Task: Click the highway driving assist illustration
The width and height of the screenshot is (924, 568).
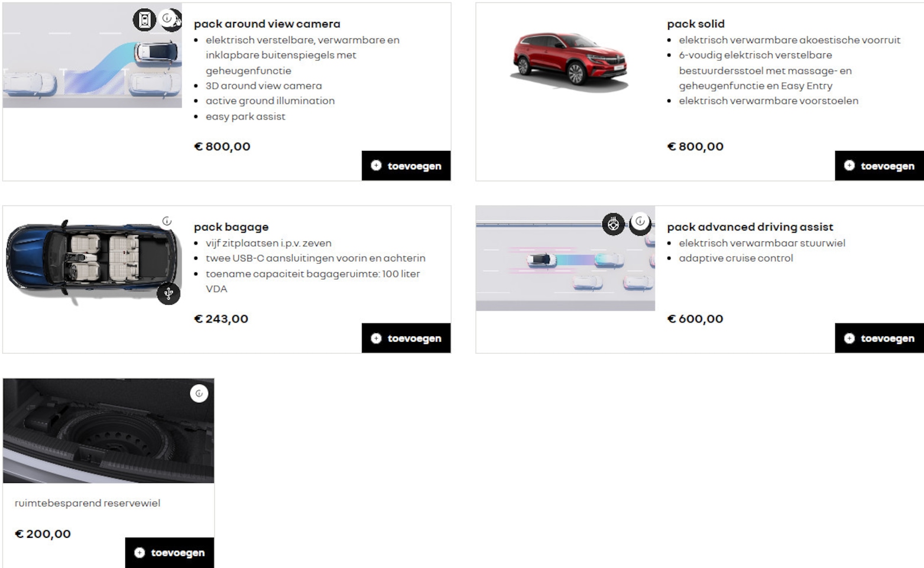Action: [x=565, y=259]
